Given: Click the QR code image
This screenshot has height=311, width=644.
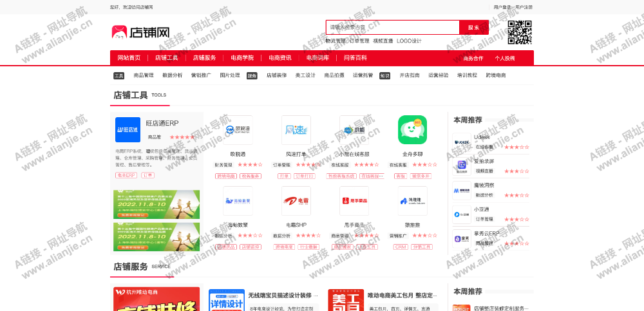Looking at the screenshot, I should coord(520,32).
